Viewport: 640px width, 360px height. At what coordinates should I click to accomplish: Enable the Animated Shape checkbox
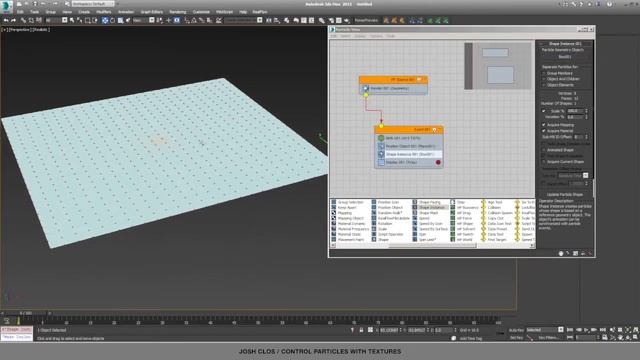point(544,150)
